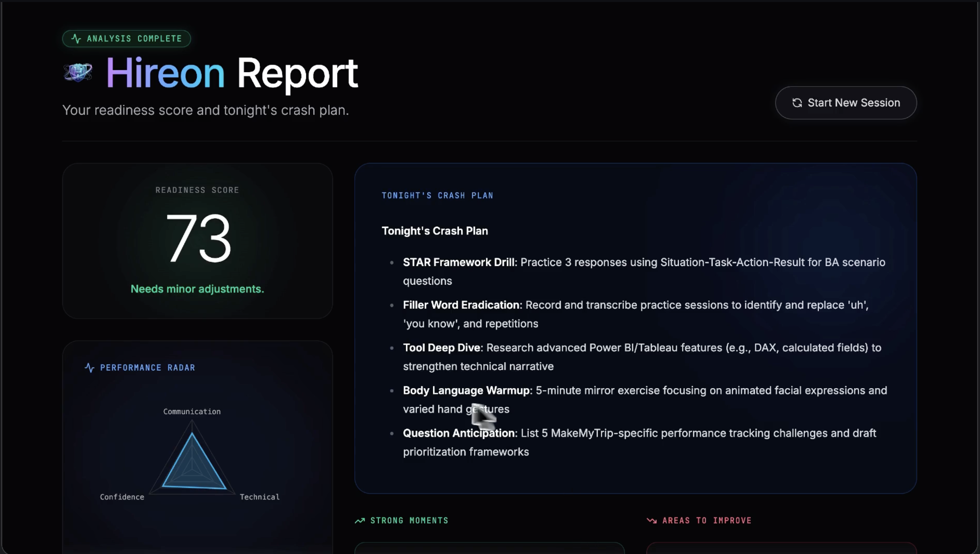This screenshot has height=554, width=980.
Task: Click the refresh icon in Start New Session
Action: tap(797, 103)
